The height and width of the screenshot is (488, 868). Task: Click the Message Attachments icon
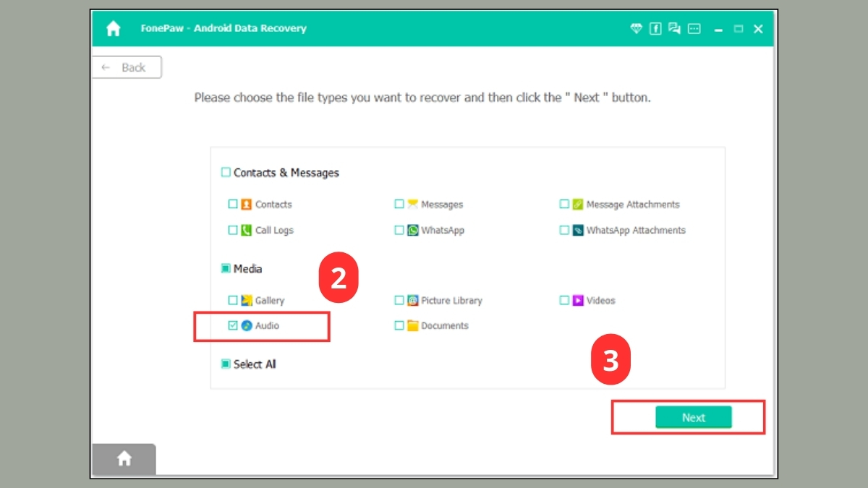tap(578, 205)
